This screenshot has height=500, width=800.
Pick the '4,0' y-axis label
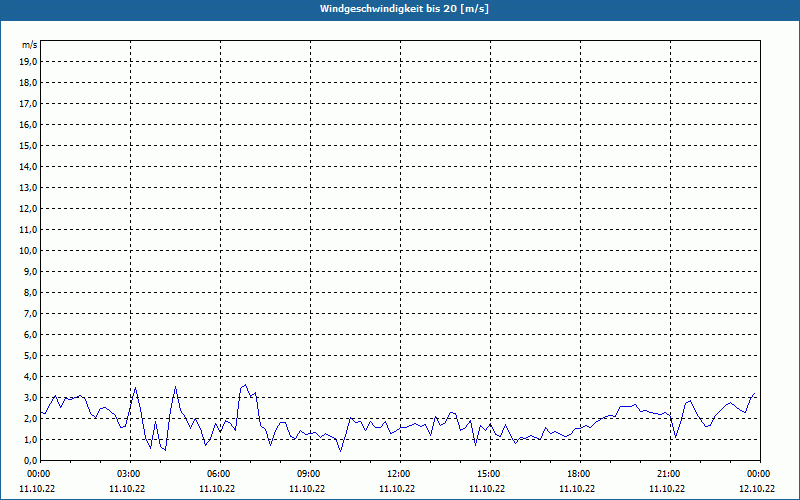[x=32, y=377]
